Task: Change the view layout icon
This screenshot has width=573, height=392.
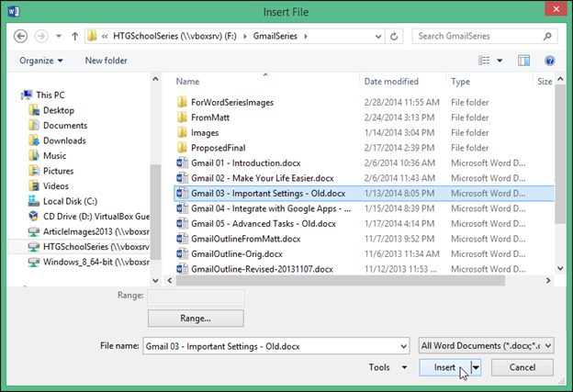Action: click(484, 61)
